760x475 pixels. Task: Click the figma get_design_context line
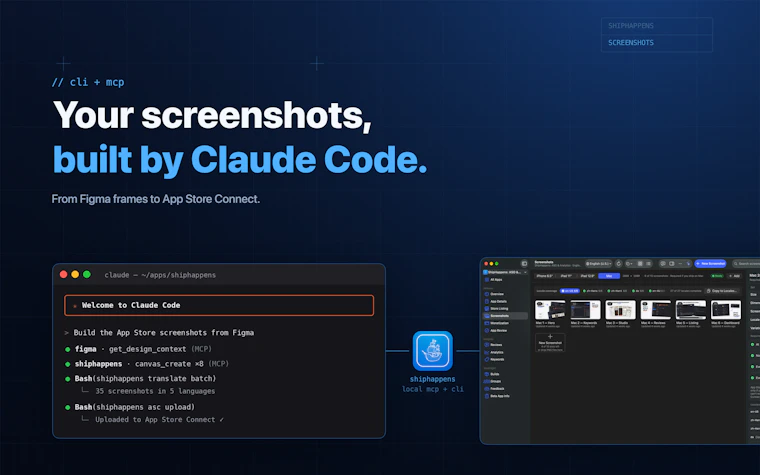[139, 349]
